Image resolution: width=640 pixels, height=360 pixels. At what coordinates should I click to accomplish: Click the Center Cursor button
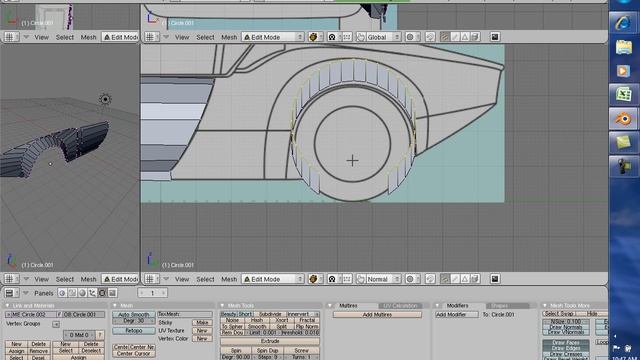point(134,353)
